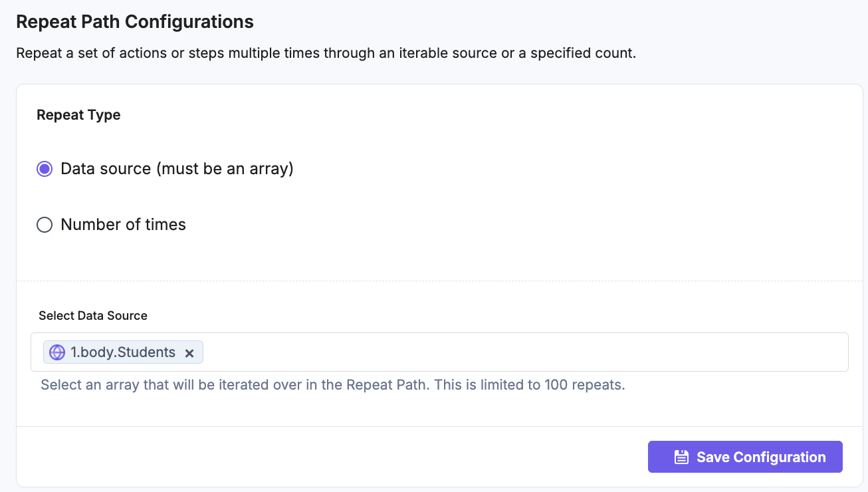Select the Number of times radio button
868x492 pixels.
click(x=45, y=225)
